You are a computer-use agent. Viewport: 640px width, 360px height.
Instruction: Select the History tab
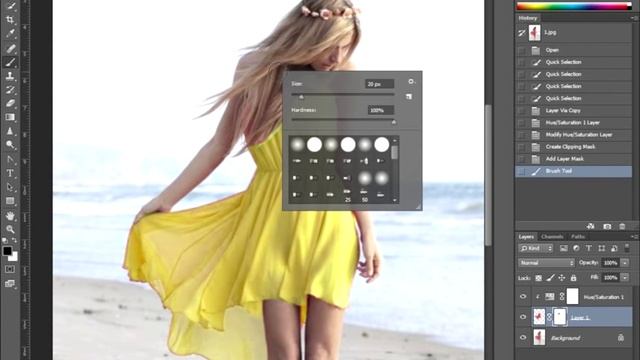(528, 18)
